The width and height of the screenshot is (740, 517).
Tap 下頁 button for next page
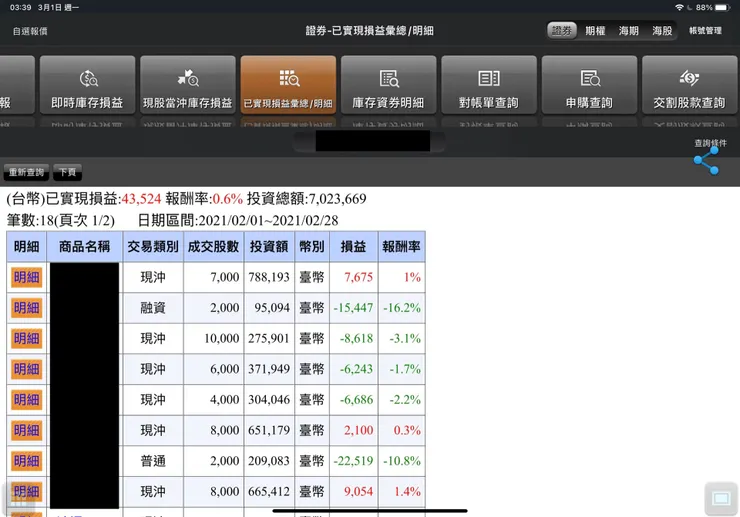click(x=67, y=172)
